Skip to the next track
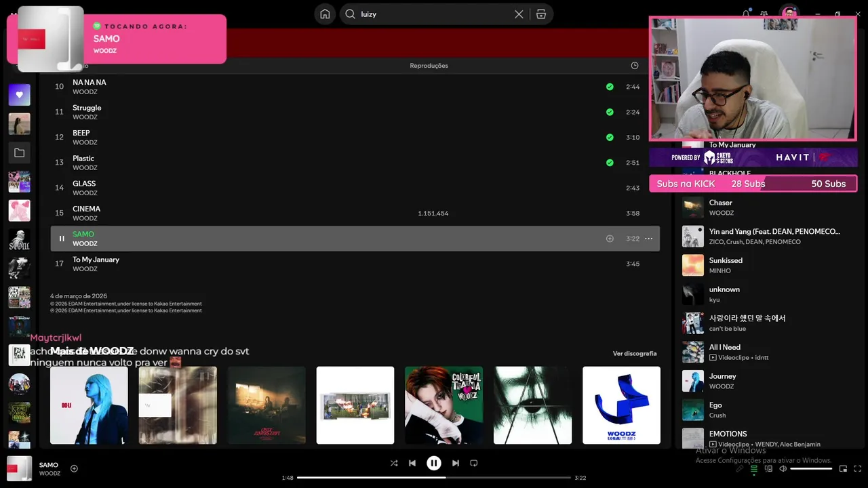868x488 pixels. click(456, 463)
